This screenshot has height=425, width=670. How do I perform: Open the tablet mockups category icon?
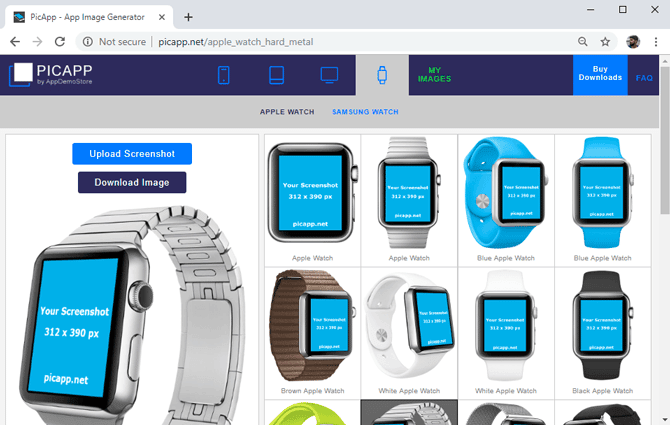point(276,75)
